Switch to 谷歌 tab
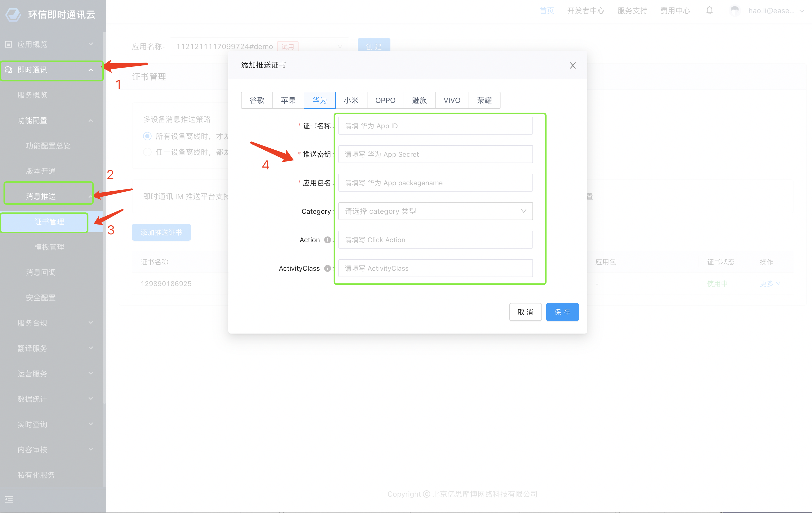 pyautogui.click(x=257, y=100)
